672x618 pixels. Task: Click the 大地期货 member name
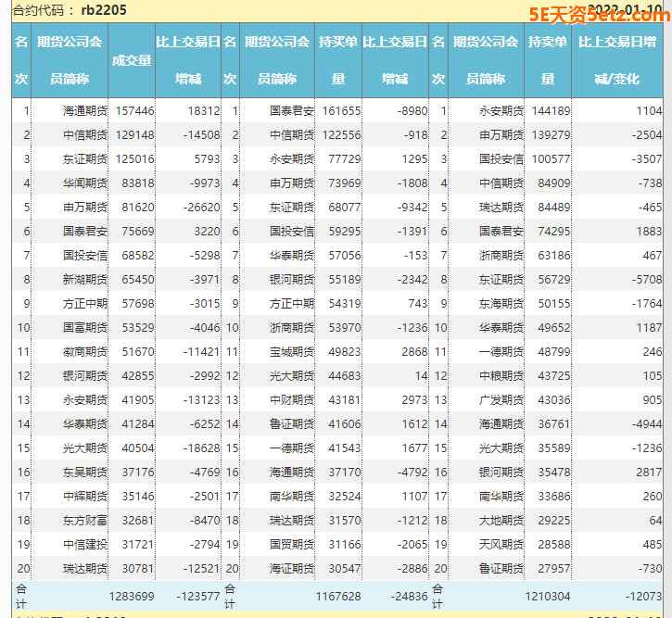point(501,520)
